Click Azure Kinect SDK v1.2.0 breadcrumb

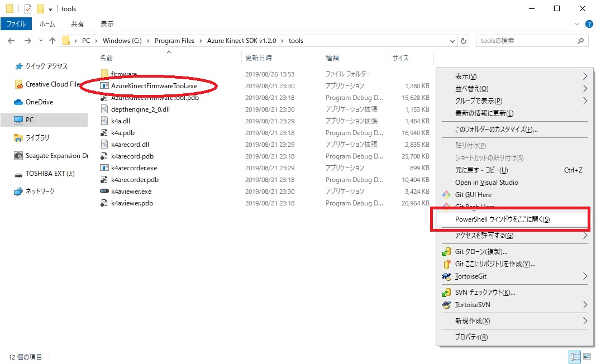point(242,41)
